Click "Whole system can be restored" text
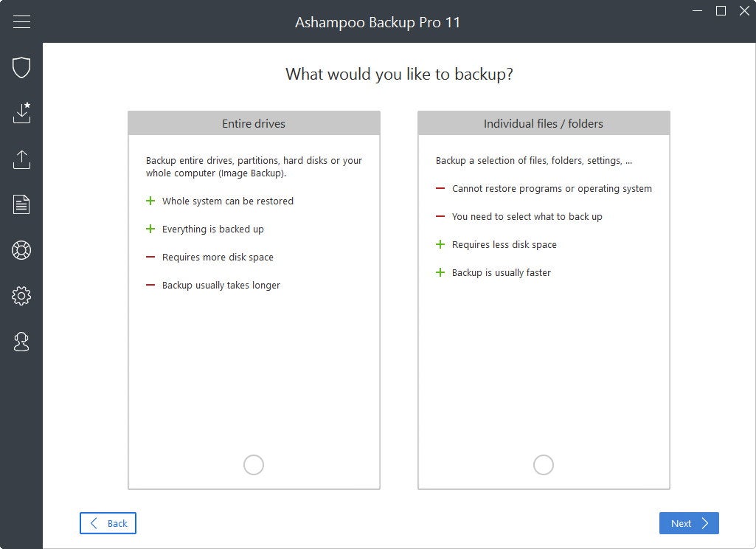This screenshot has height=549, width=756. pyautogui.click(x=228, y=201)
